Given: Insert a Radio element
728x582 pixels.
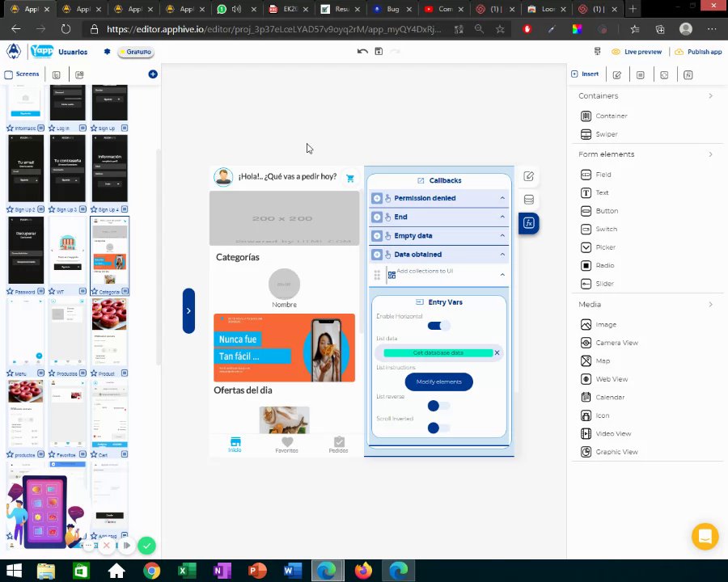Looking at the screenshot, I should (586, 265).
